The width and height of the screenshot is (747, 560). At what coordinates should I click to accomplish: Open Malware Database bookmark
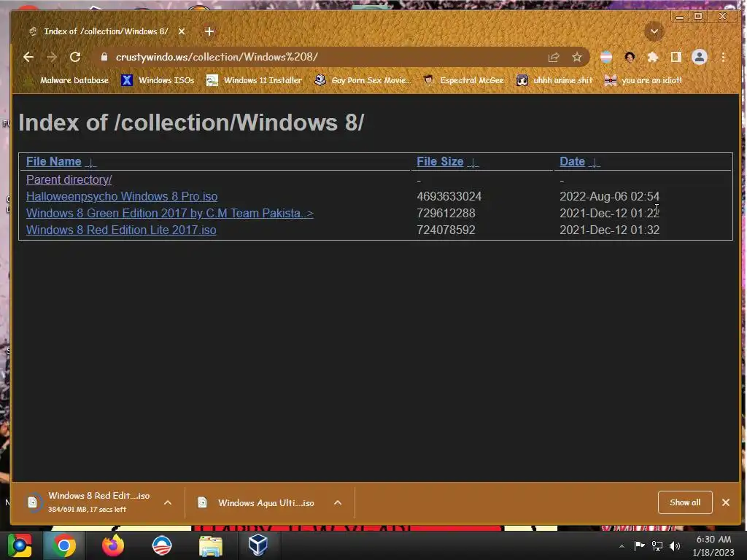pos(66,80)
